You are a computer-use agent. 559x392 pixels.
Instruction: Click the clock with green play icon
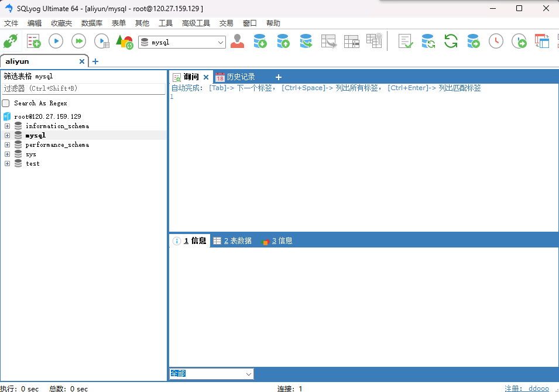pos(519,42)
